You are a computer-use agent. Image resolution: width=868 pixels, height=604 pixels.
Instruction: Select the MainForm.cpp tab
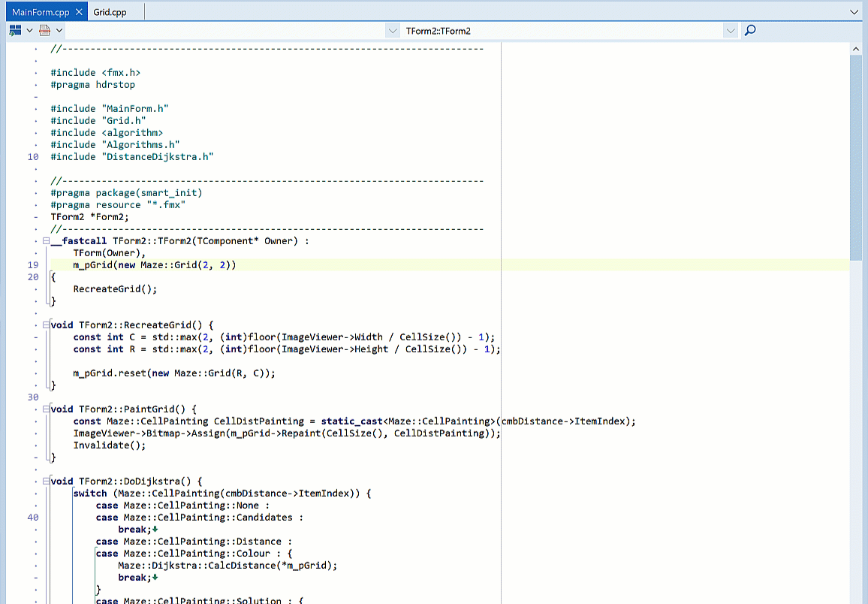pos(41,11)
